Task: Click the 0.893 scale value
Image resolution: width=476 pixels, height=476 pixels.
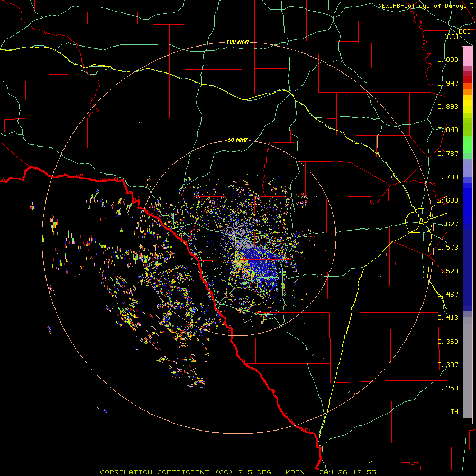Action: coord(448,106)
